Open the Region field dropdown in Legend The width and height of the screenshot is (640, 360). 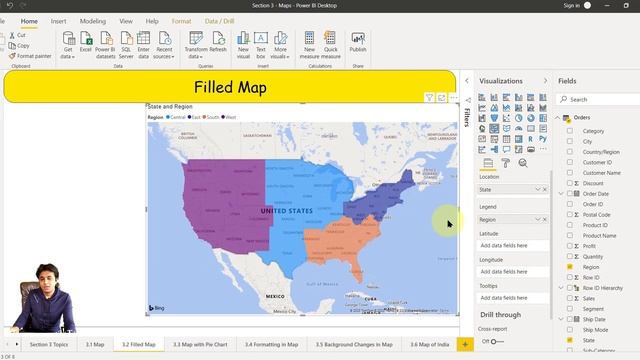(x=538, y=220)
